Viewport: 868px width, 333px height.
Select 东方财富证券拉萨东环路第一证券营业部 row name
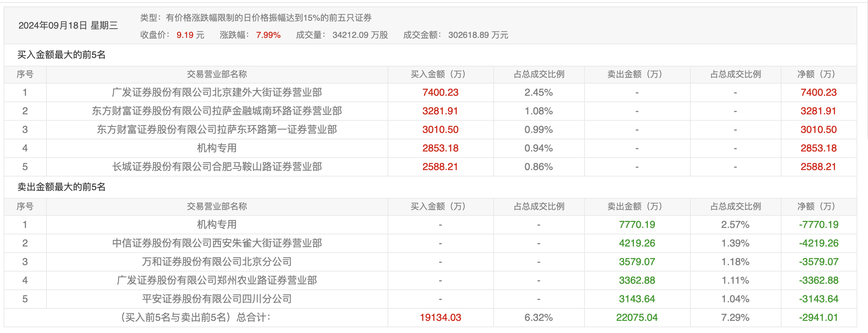(x=217, y=130)
